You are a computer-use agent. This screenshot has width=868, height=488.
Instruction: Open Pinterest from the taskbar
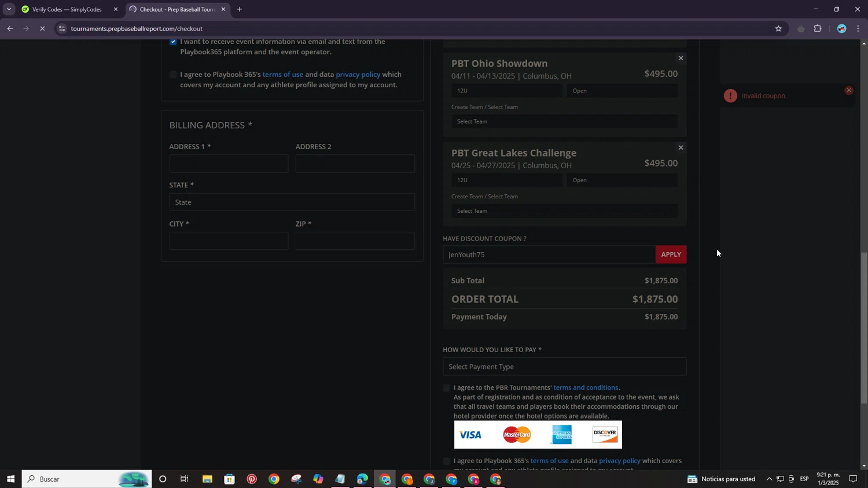click(x=252, y=479)
